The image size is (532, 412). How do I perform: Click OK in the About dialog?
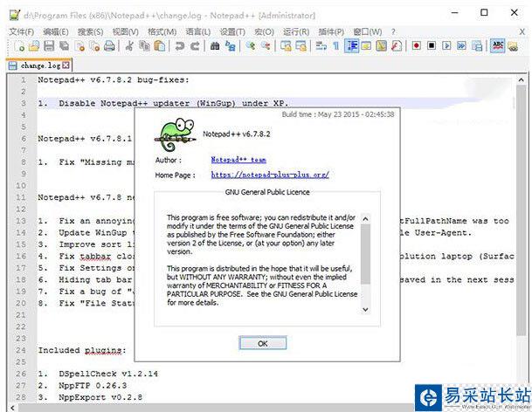pyautogui.click(x=263, y=343)
